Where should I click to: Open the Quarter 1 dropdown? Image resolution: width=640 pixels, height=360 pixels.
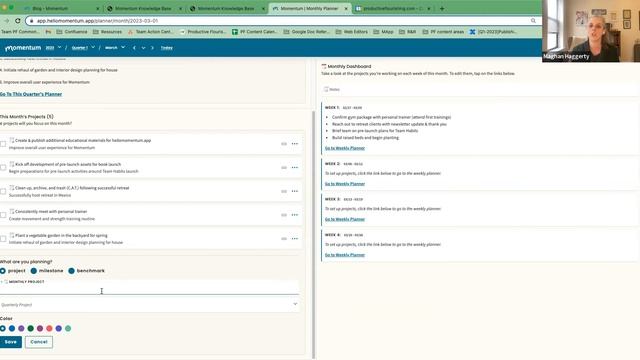point(83,48)
